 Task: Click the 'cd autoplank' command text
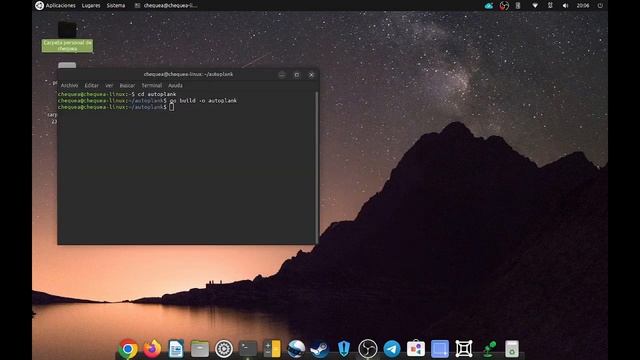[x=157, y=94]
